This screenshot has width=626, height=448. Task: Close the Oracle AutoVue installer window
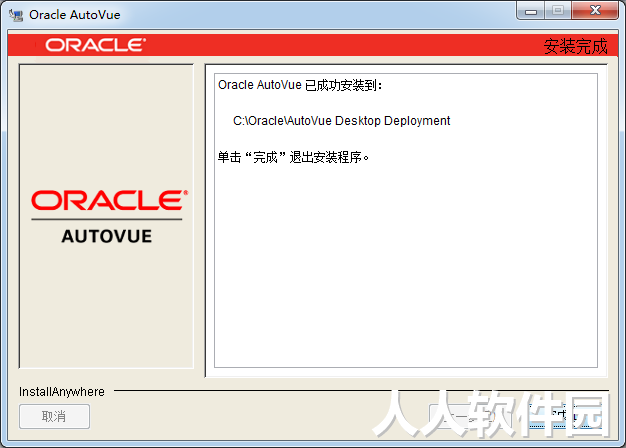pyautogui.click(x=595, y=11)
